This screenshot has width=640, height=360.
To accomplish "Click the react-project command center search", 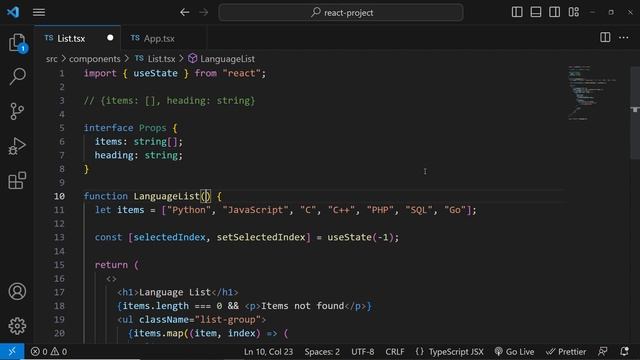I will (341, 13).
